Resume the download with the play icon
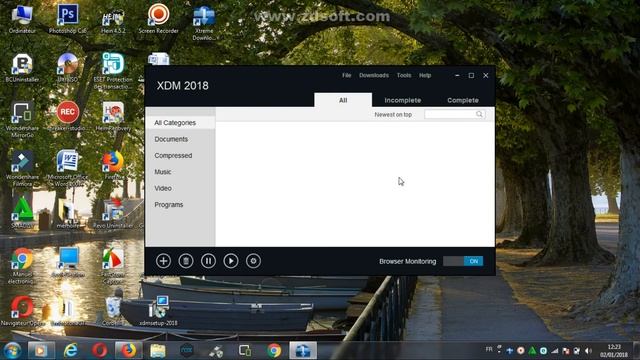The image size is (640, 360). [x=231, y=261]
